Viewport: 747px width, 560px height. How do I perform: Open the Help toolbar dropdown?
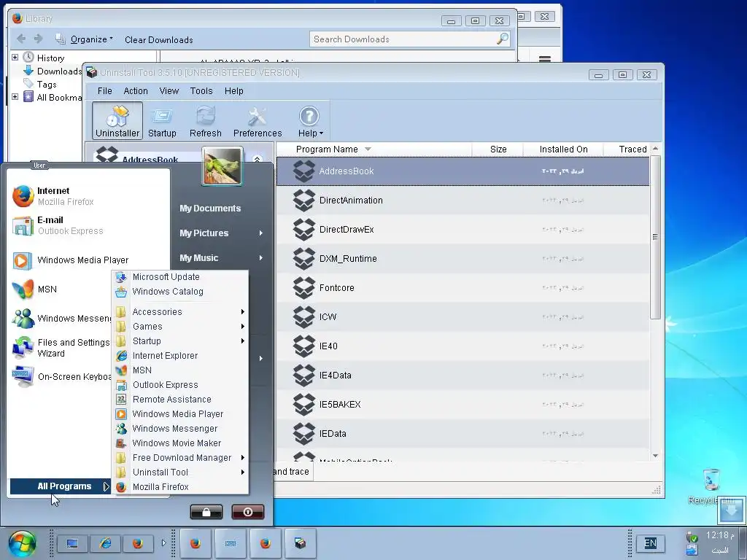click(309, 121)
